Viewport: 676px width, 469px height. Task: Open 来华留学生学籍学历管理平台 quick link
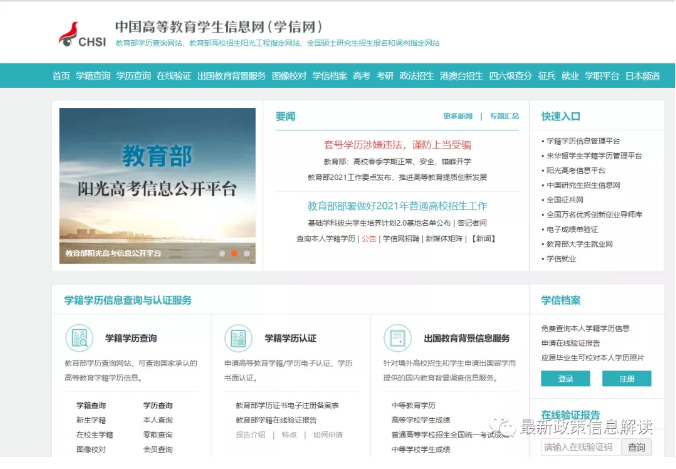pos(594,156)
